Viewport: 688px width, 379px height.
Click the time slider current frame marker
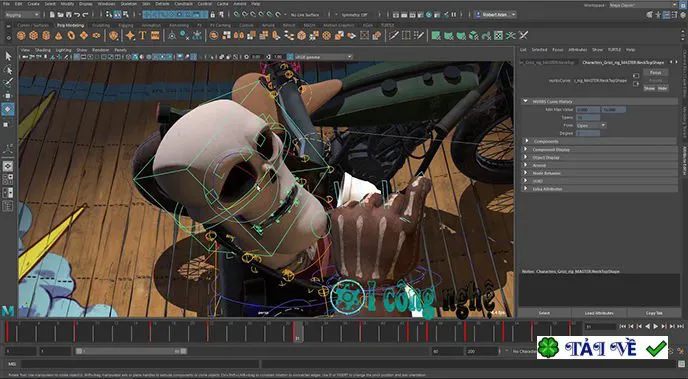[297, 331]
